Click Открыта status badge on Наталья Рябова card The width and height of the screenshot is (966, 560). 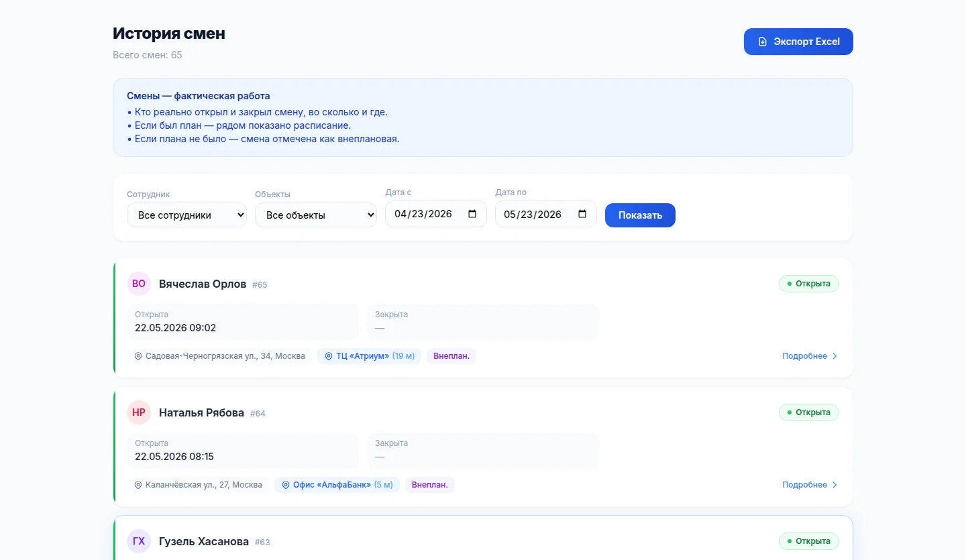point(808,412)
